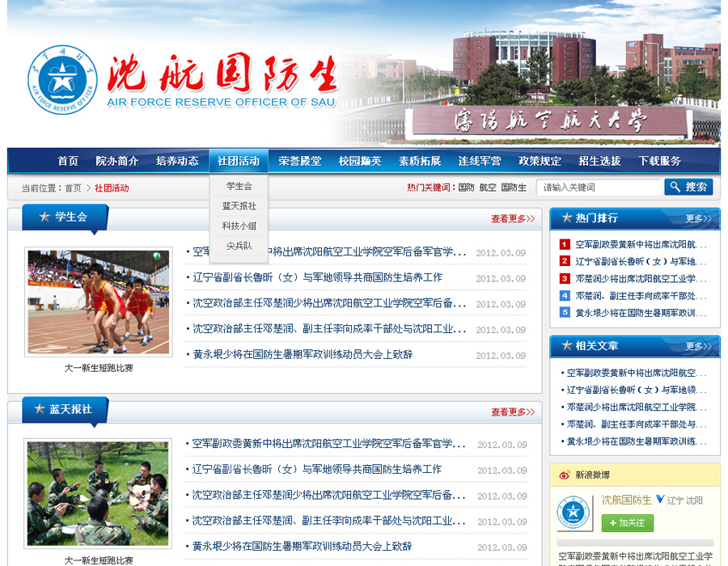Open the 荣誉殿堂 navigation tab
Screen dimensions: 728x566
coord(299,161)
